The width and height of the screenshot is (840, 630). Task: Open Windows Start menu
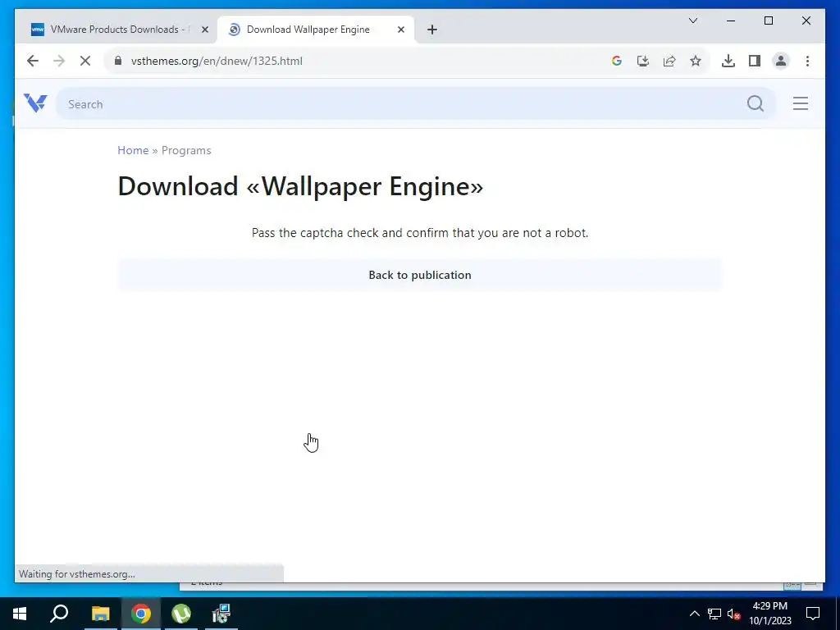(x=20, y=614)
